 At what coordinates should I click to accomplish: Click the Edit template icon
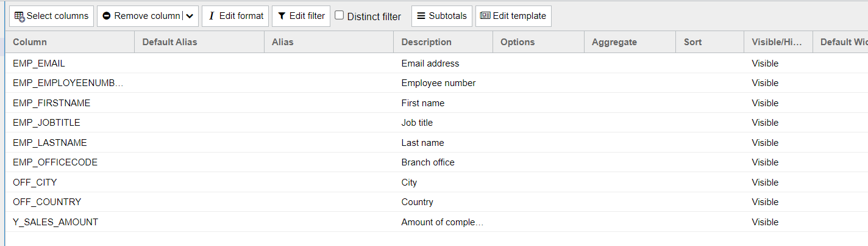pos(485,16)
